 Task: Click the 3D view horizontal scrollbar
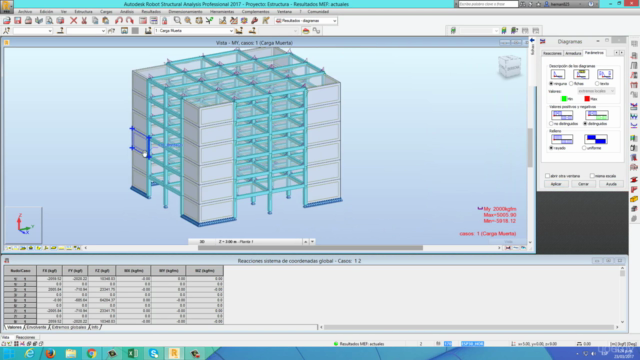[x=310, y=248]
